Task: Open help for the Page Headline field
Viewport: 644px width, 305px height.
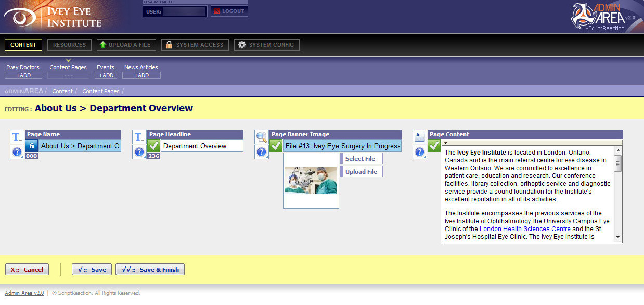Action: click(x=139, y=152)
